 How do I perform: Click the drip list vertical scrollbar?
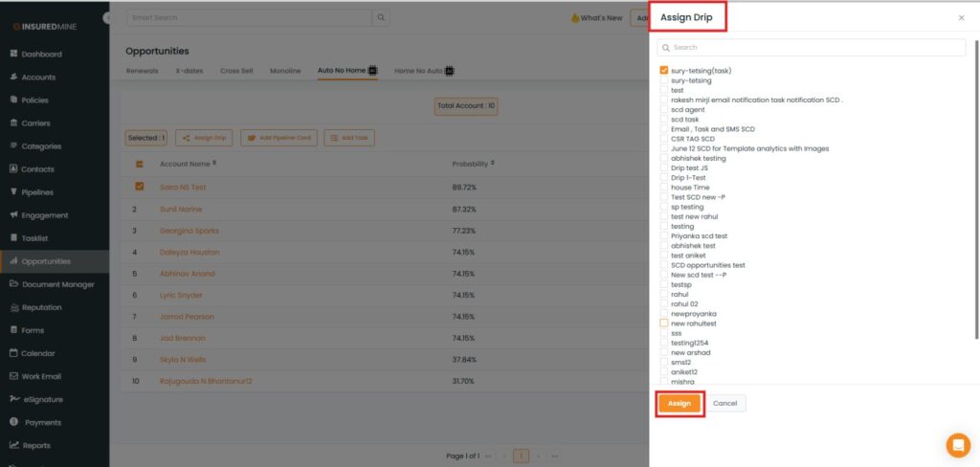point(975,191)
